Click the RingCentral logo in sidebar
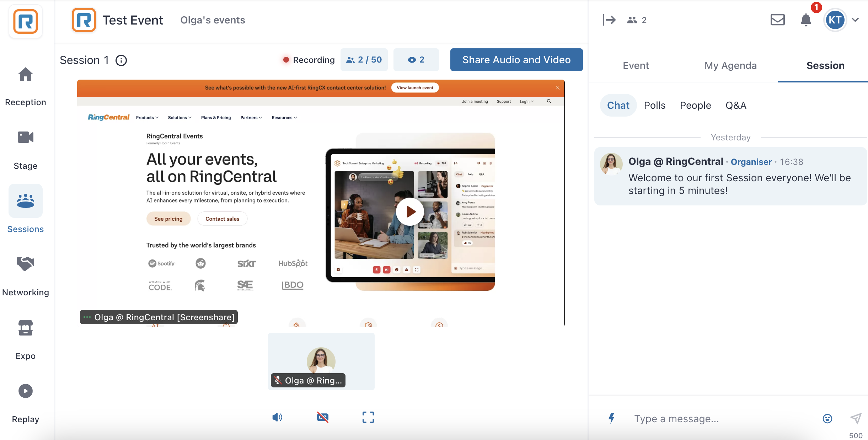The height and width of the screenshot is (440, 868). pyautogui.click(x=26, y=21)
